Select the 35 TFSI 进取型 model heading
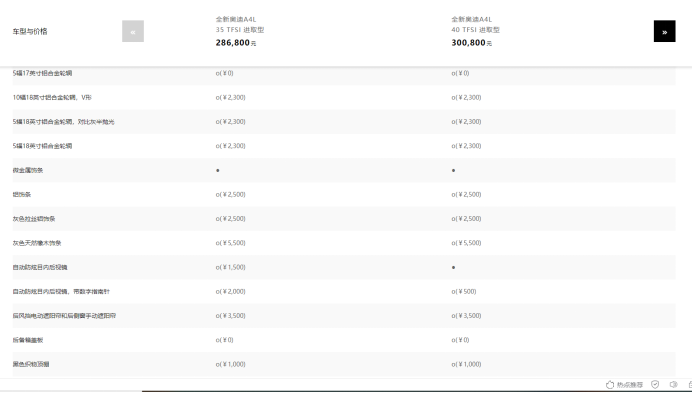Viewport: 693px width, 393px height. point(240,30)
